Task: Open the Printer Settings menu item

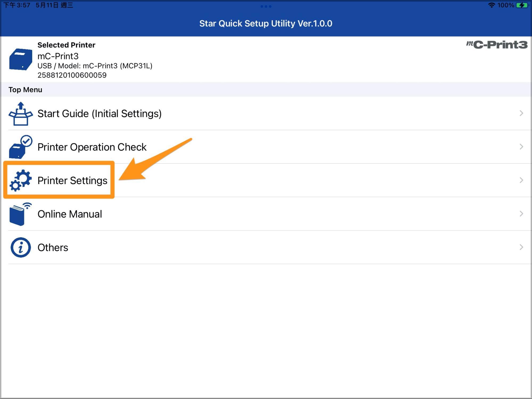Action: pos(72,181)
